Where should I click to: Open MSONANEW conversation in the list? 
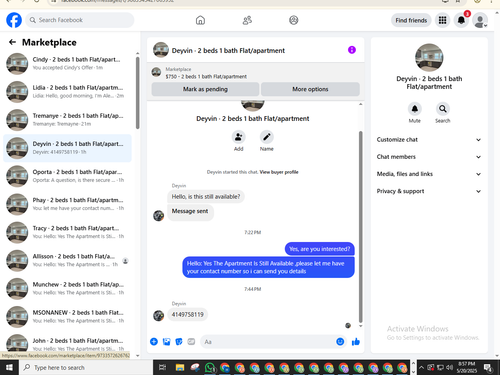(x=67, y=317)
